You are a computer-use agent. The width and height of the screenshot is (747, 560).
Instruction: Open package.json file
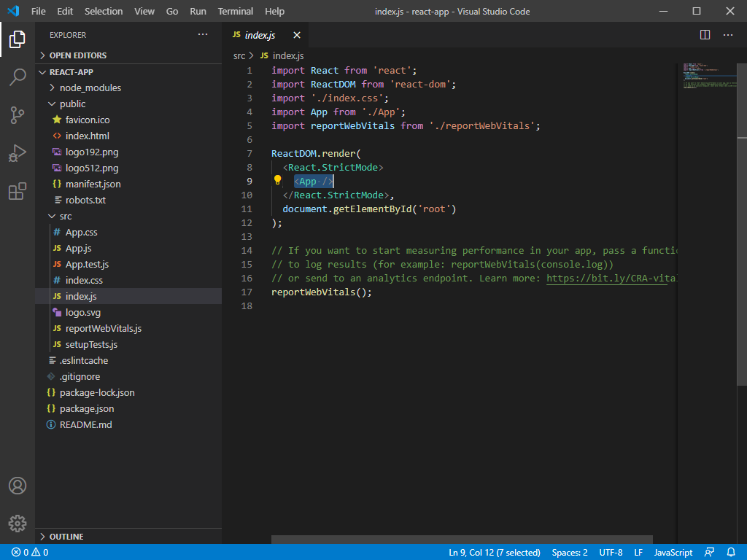click(x=128, y=408)
